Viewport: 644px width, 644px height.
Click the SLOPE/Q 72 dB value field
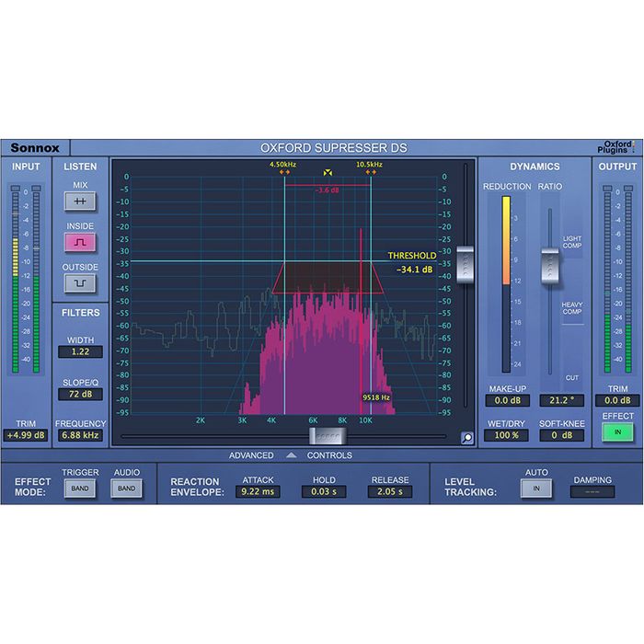pyautogui.click(x=80, y=394)
